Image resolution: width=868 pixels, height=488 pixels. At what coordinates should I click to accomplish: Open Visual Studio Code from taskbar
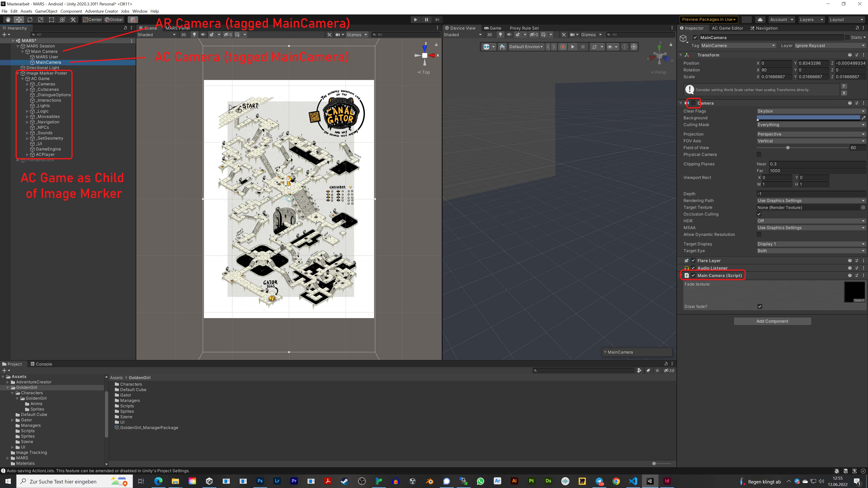[x=633, y=481]
